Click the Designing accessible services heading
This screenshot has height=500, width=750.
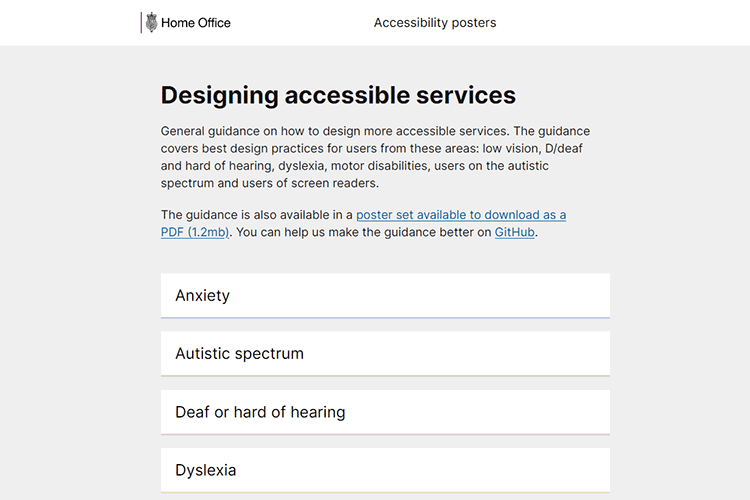pos(338,96)
